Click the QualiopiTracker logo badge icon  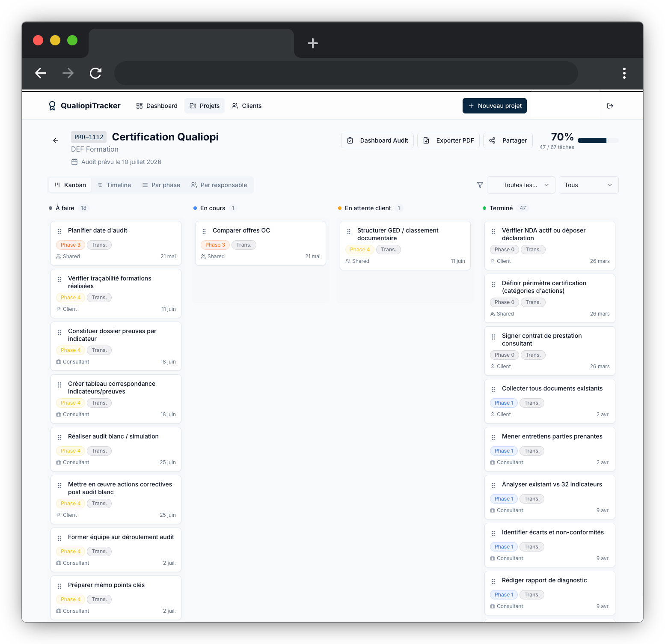click(52, 106)
